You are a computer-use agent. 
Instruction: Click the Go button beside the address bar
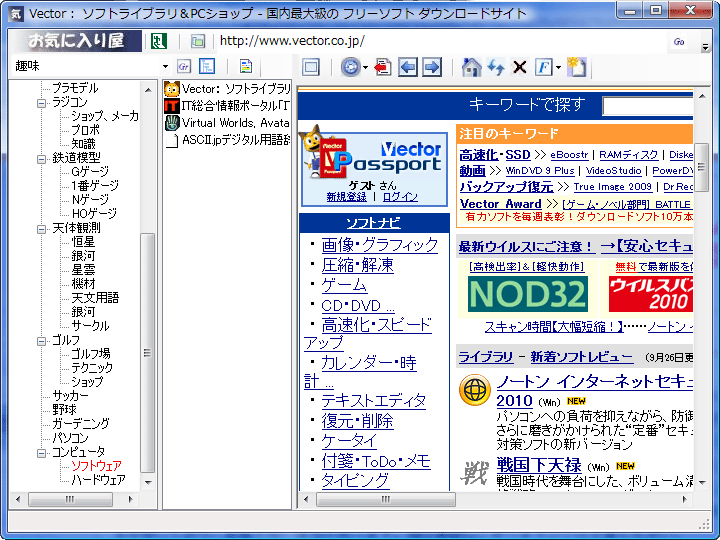click(679, 42)
